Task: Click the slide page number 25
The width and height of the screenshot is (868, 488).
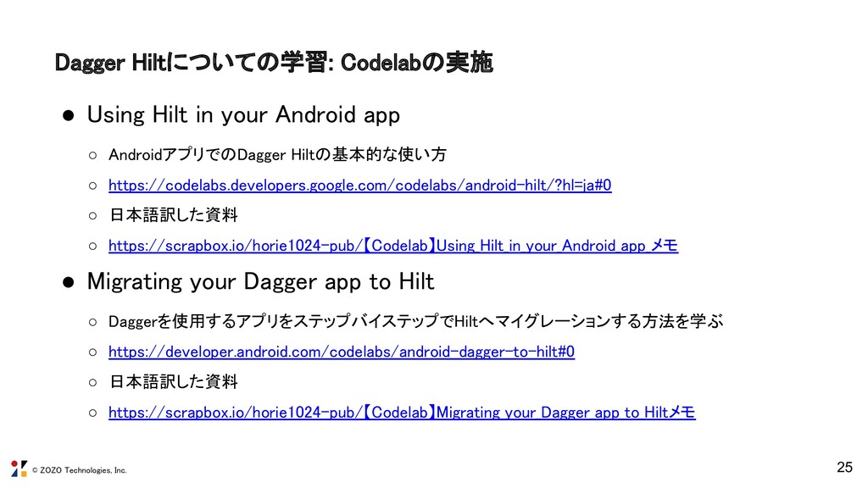Action: 844,468
